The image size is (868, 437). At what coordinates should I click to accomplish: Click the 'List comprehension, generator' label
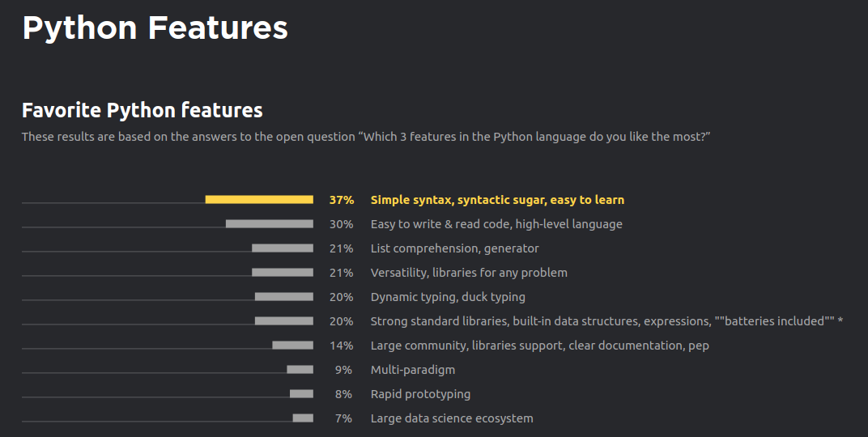[x=454, y=249]
